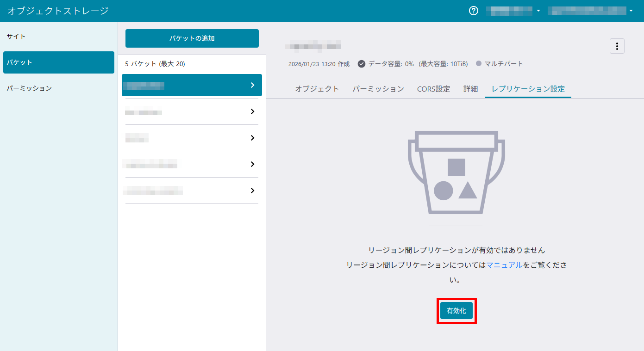644x351 pixels.
Task: Click the large bucket illustration
Action: click(x=456, y=172)
